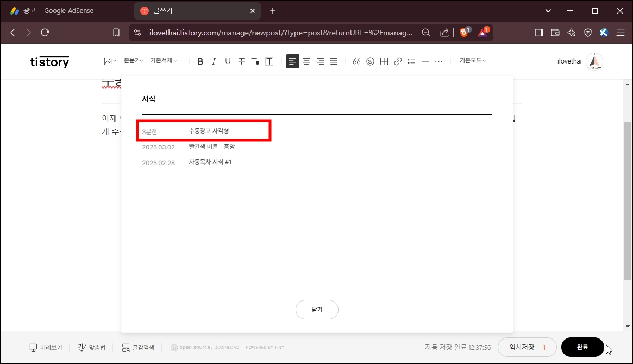Insert a table
This screenshot has height=364, width=633.
[384, 61]
